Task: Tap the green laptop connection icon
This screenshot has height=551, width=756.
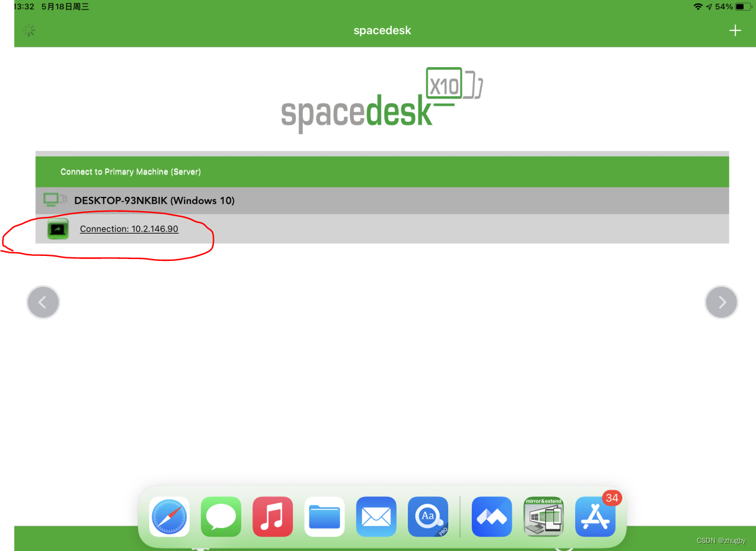Action: click(x=58, y=229)
